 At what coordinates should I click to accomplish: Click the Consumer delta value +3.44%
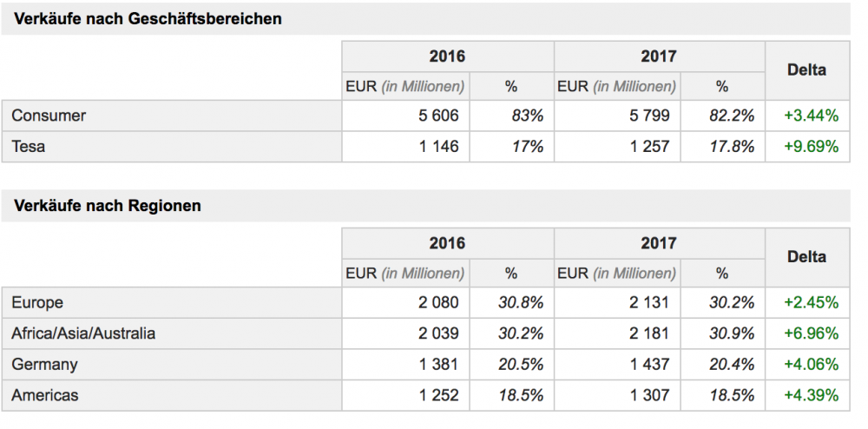click(811, 115)
